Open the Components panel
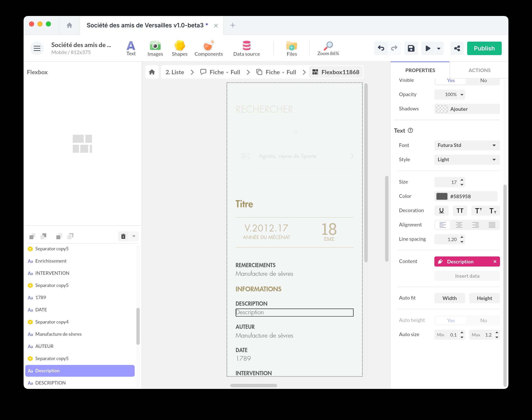 pos(208,48)
